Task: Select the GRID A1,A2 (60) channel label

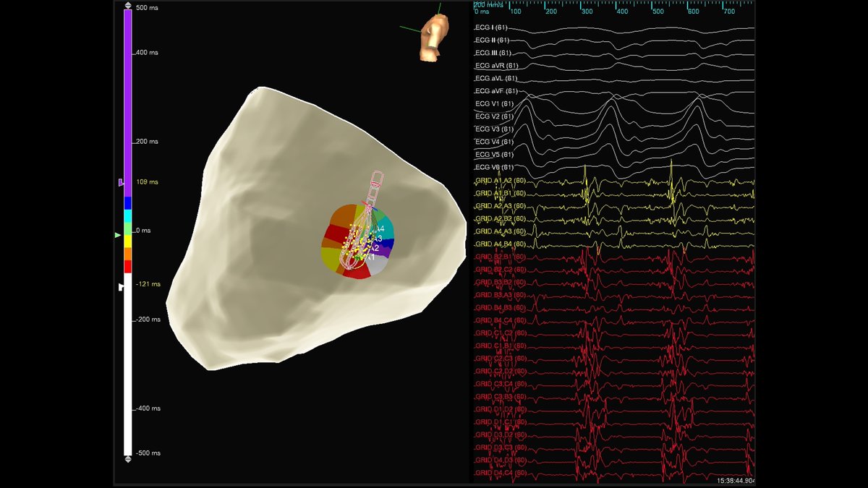Action: click(x=500, y=180)
